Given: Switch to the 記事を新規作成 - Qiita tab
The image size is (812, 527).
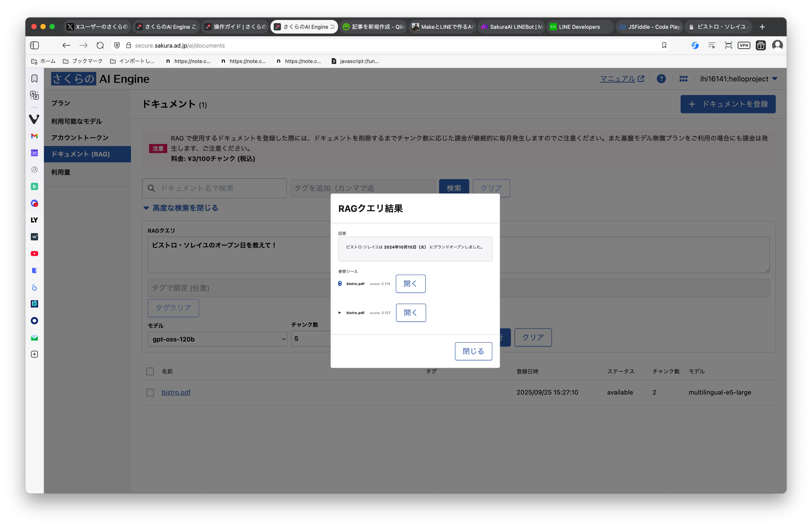Looking at the screenshot, I should pos(373,27).
